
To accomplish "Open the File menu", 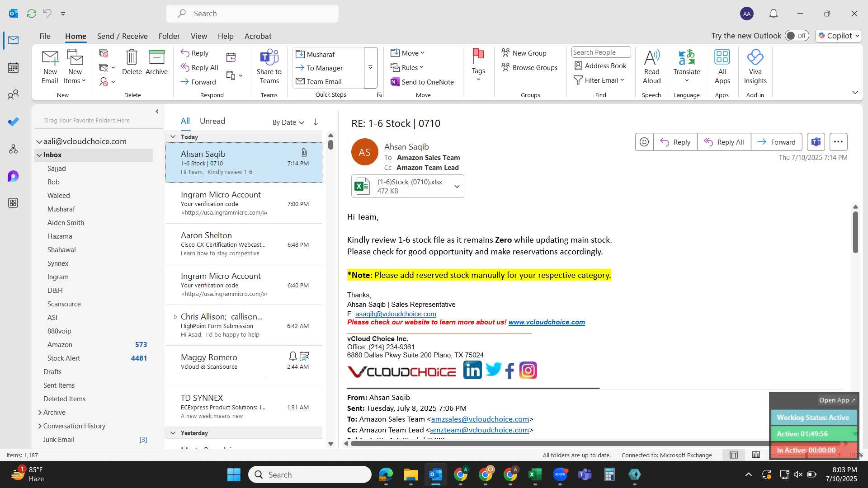I will pos(45,36).
